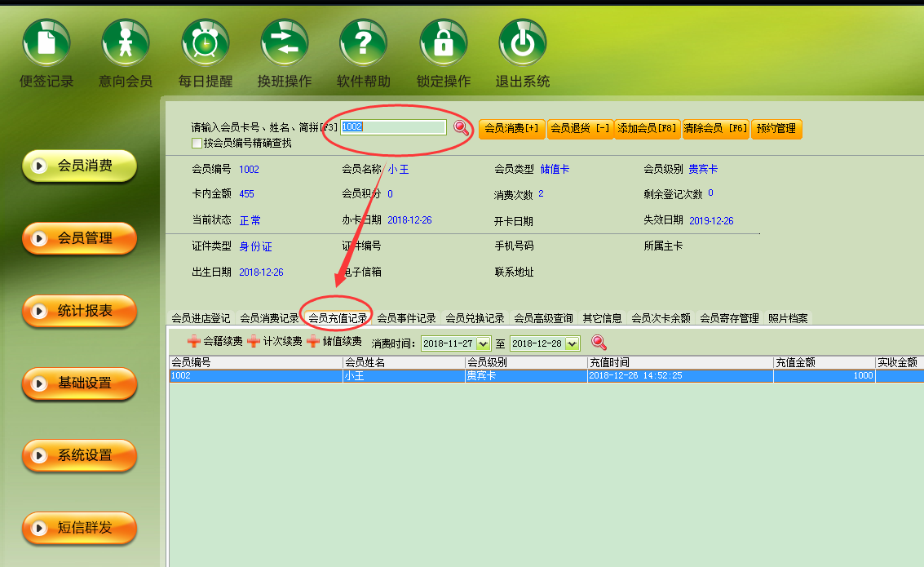Viewport: 924px width, 567px height.
Task: Click the 预约管理 button
Action: pos(776,128)
